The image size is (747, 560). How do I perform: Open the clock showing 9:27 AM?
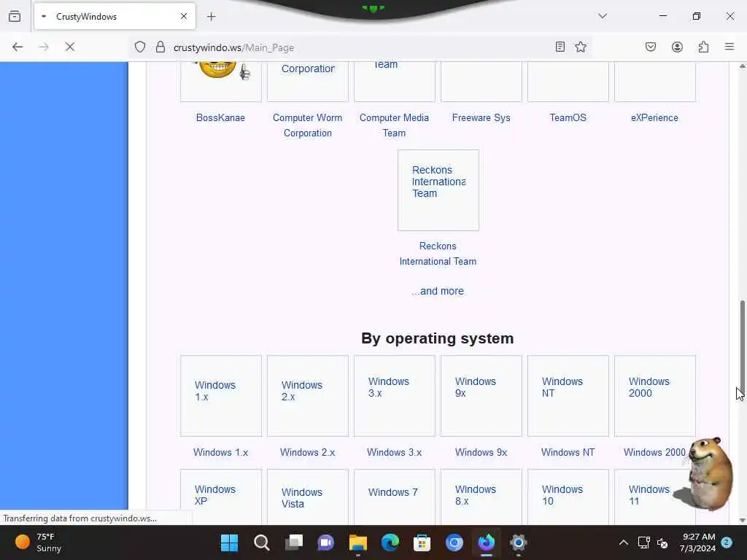(698, 542)
